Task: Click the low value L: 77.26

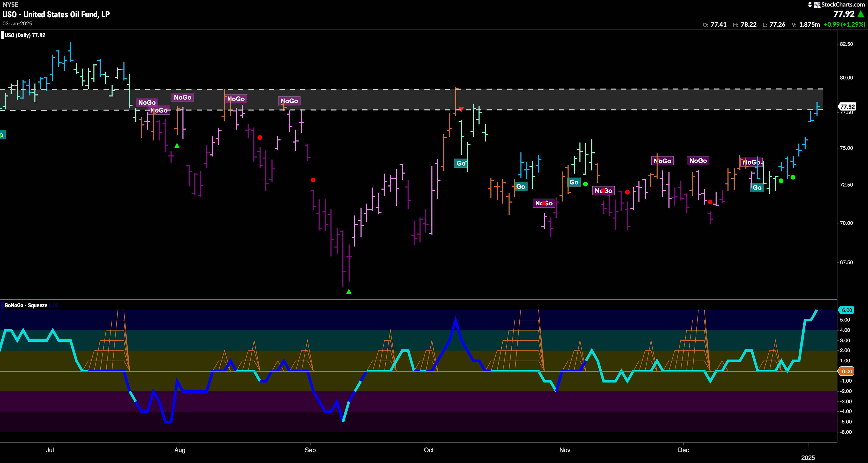Action: click(774, 25)
